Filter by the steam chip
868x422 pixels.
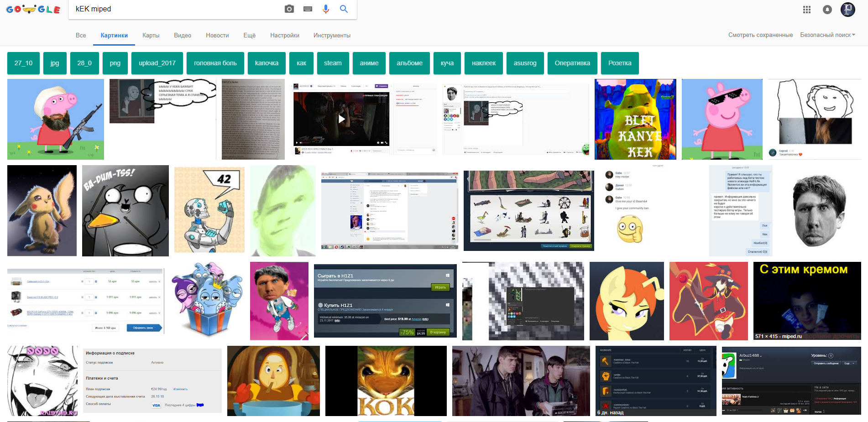333,63
